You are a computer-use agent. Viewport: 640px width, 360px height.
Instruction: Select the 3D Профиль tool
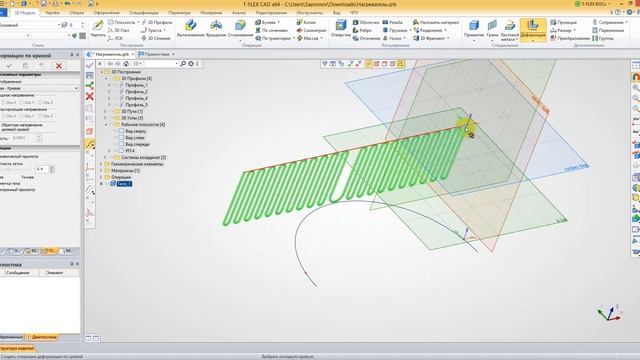[x=157, y=22]
